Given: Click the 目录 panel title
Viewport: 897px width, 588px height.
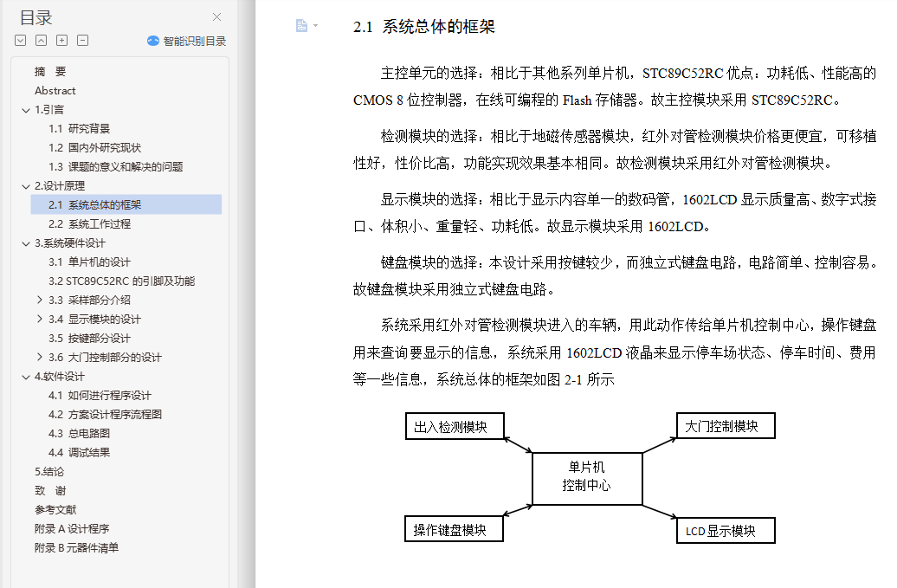Looking at the screenshot, I should pyautogui.click(x=35, y=17).
